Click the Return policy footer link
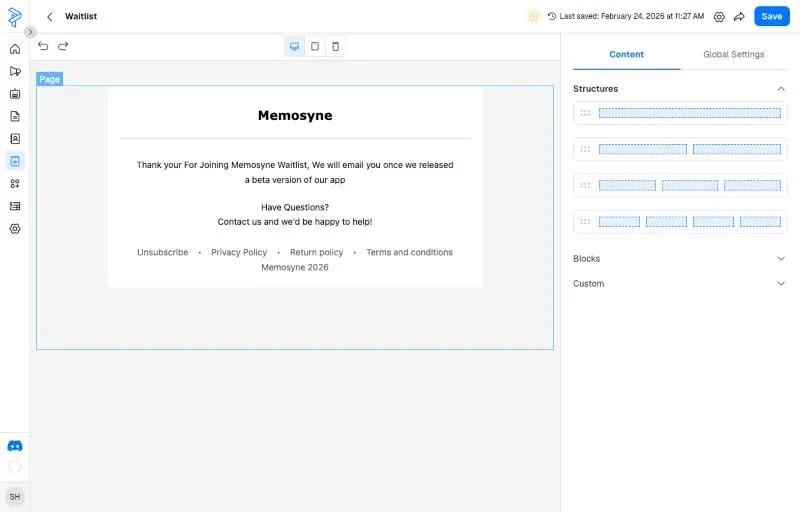The height and width of the screenshot is (512, 800). click(316, 252)
